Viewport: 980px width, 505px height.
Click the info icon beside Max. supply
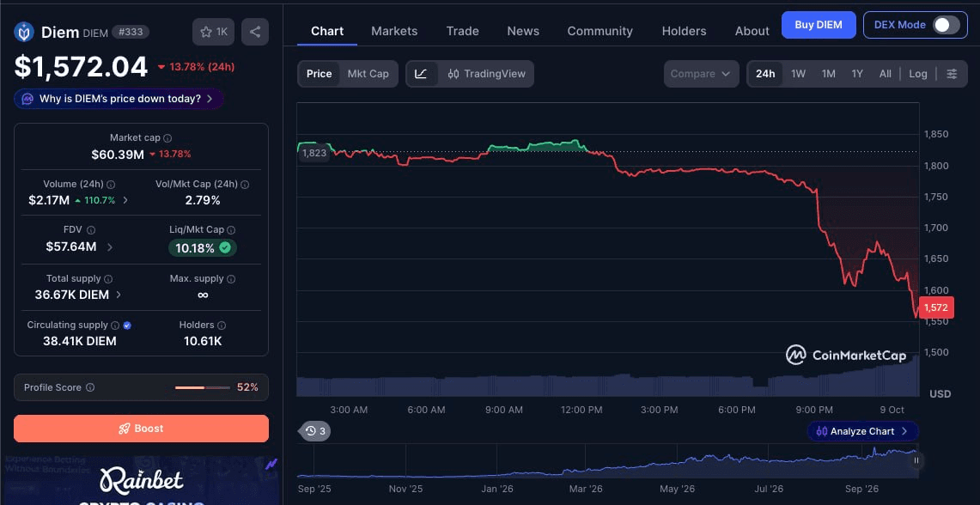[x=231, y=279]
